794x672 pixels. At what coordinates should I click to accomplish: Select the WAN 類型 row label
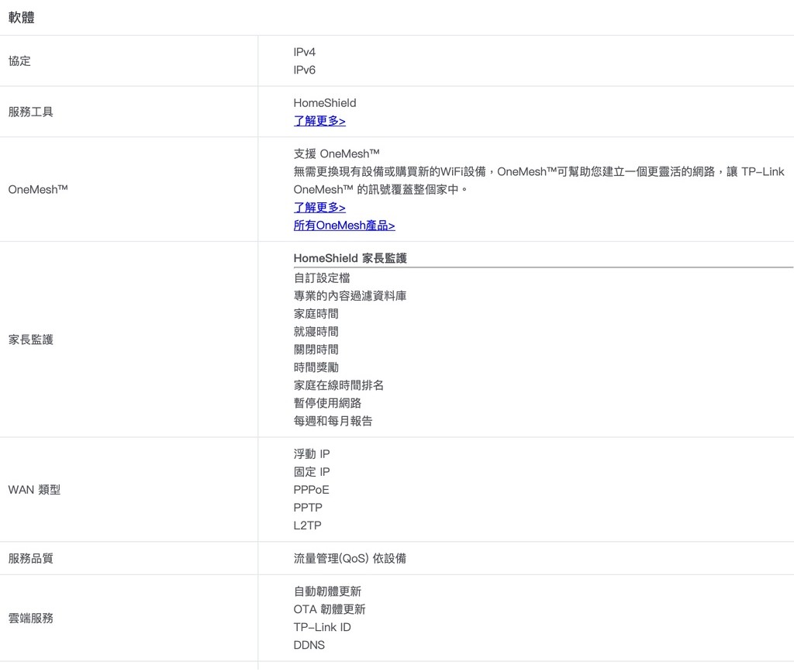(x=34, y=490)
